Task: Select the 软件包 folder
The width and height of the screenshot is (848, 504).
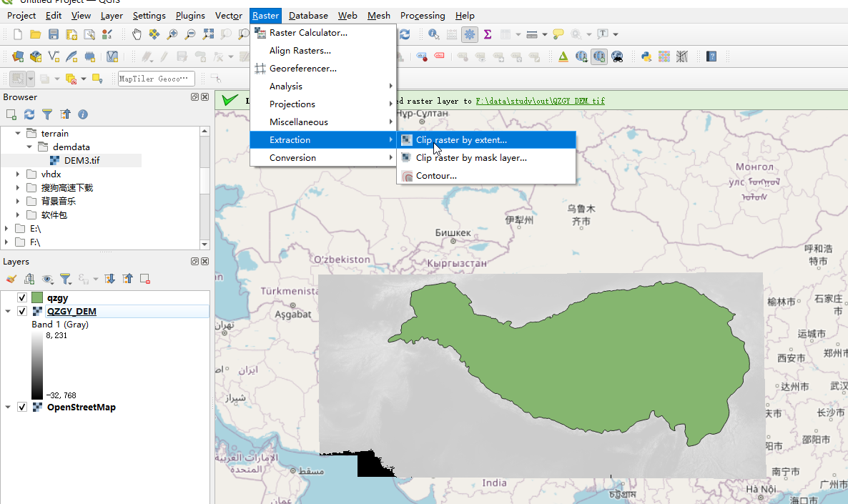Action: pos(54,215)
